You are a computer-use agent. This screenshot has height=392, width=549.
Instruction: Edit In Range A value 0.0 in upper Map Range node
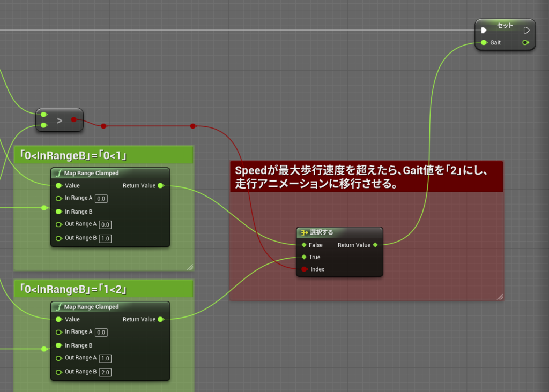coord(101,199)
